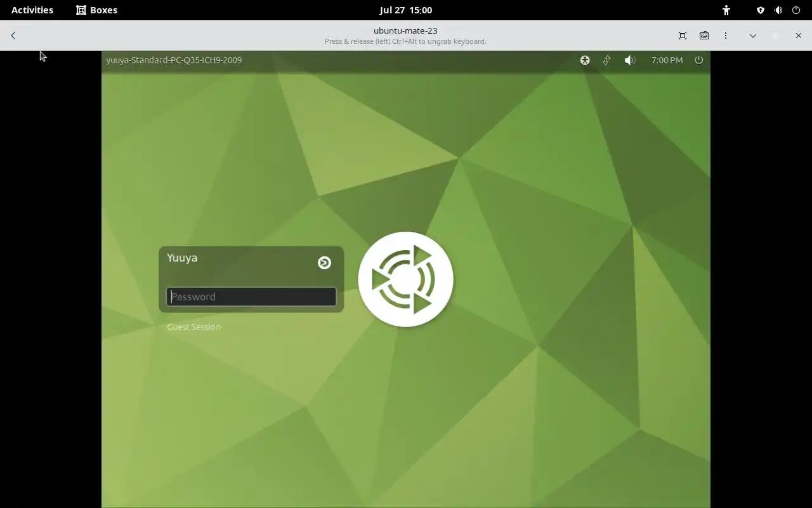Open the network indicator in VM login panel
Image resolution: width=812 pixels, height=508 pixels.
click(606, 60)
